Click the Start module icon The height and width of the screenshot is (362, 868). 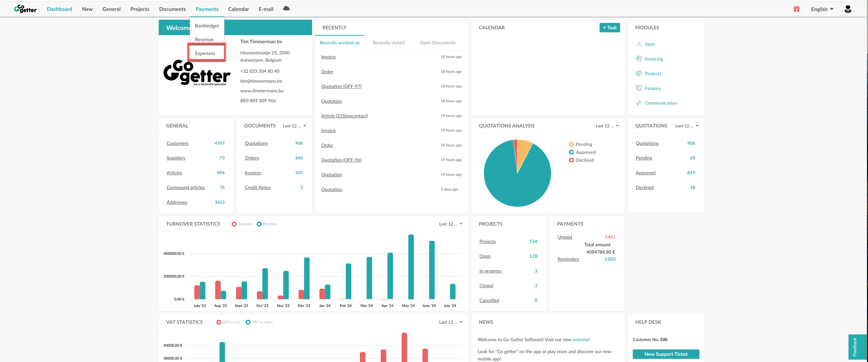(639, 44)
